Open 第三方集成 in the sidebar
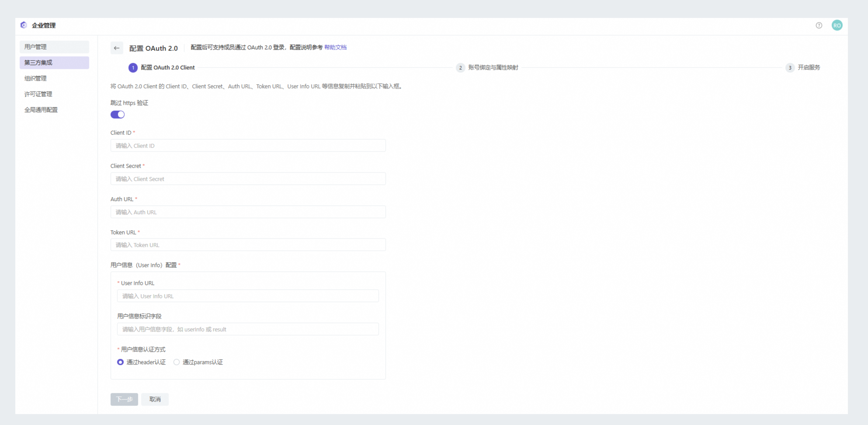868x425 pixels. 54,63
